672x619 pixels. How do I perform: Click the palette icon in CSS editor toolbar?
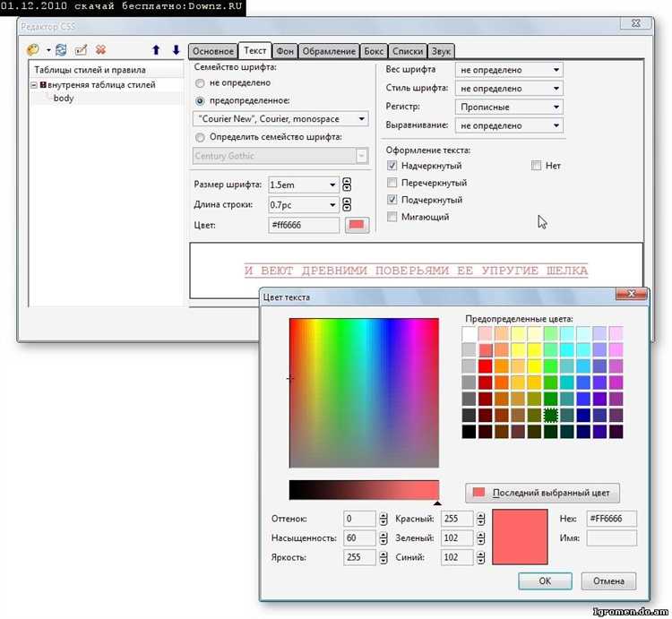(x=33, y=49)
